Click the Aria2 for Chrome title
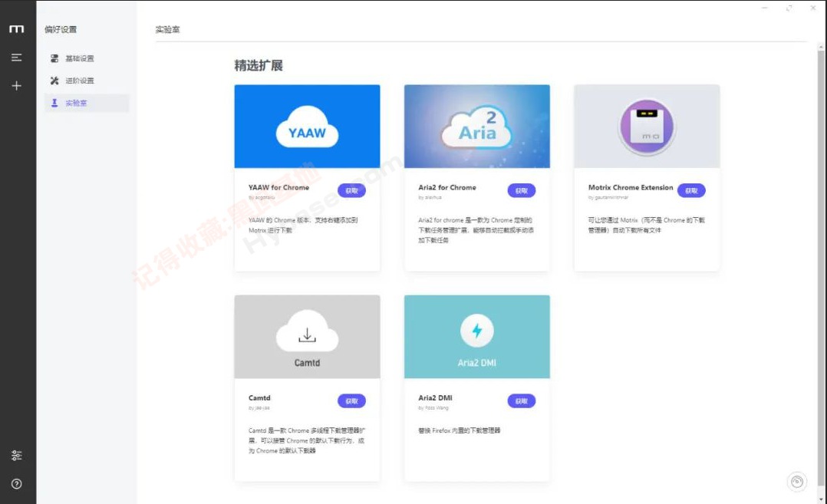 [447, 188]
